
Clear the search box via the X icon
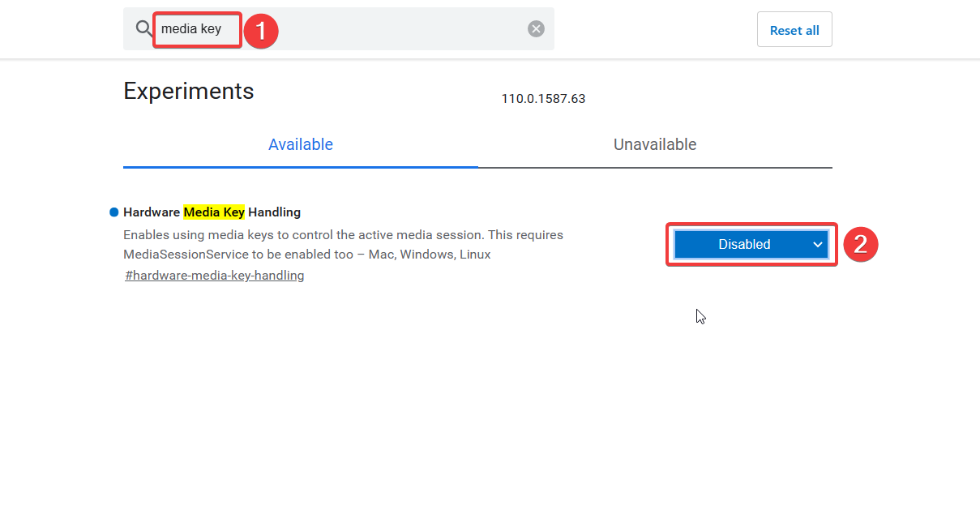[x=536, y=28]
